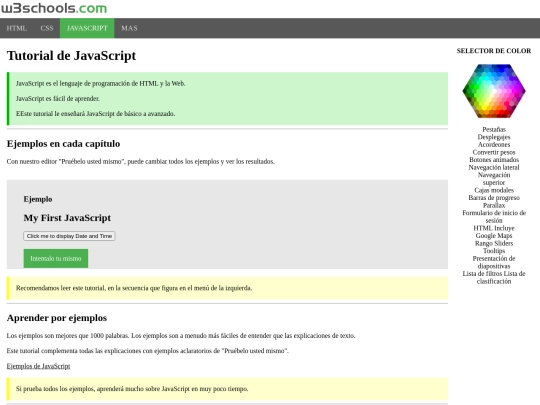
Task: Open 'Formulario de inicio de sesión' link
Action: 494,217
